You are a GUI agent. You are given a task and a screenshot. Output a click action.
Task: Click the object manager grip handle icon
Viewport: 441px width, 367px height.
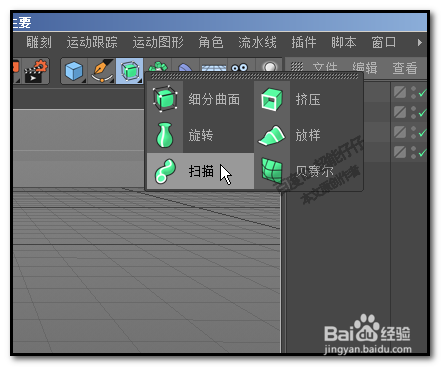(297, 67)
